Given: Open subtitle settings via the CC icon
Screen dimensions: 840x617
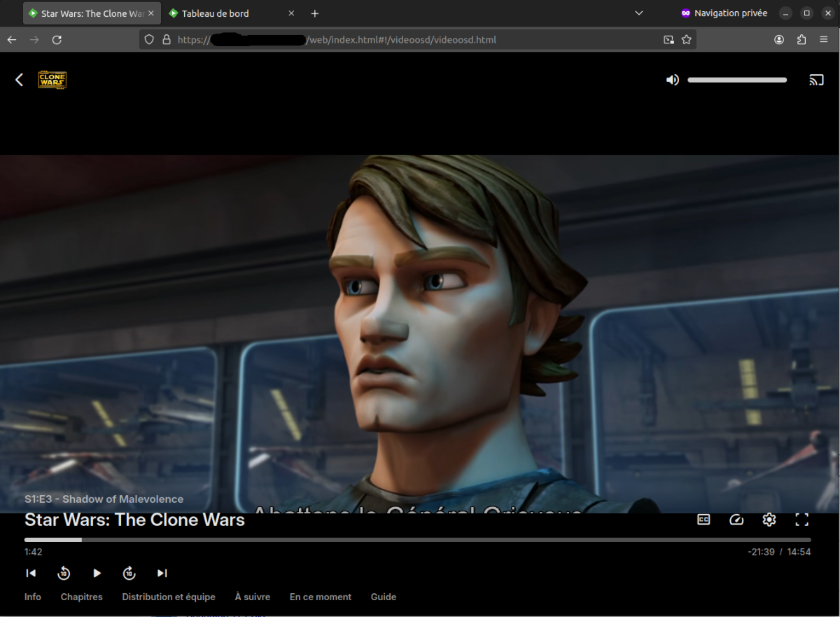Looking at the screenshot, I should click(x=703, y=520).
